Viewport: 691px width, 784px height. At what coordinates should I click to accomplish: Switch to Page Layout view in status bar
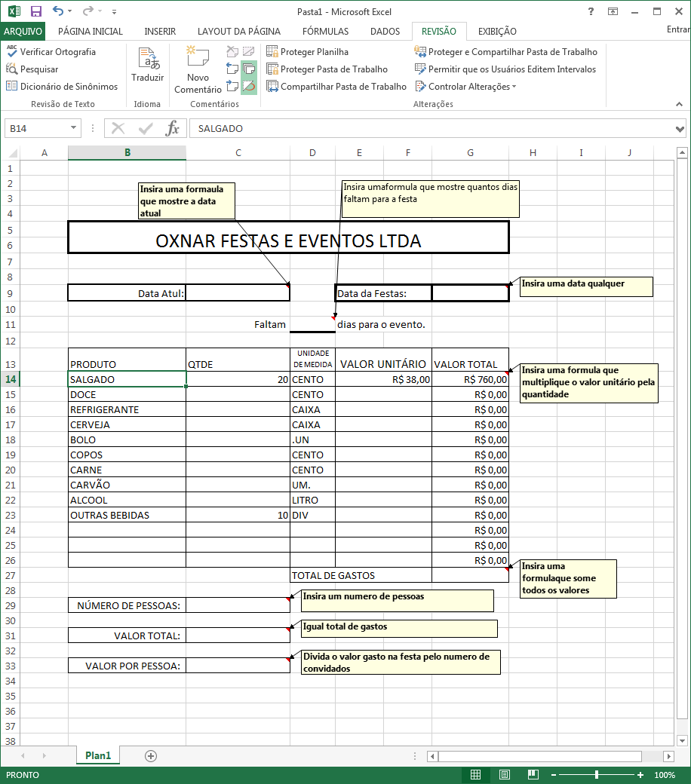505,774
